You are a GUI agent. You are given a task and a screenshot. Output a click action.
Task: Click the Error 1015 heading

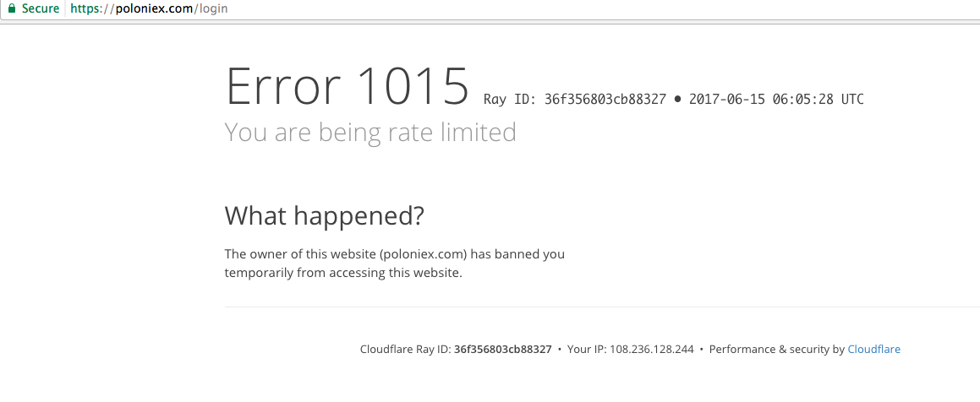347,85
